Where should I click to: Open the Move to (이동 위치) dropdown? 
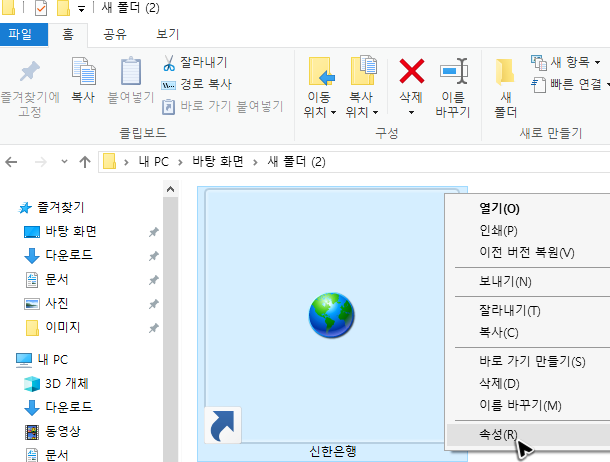319,105
